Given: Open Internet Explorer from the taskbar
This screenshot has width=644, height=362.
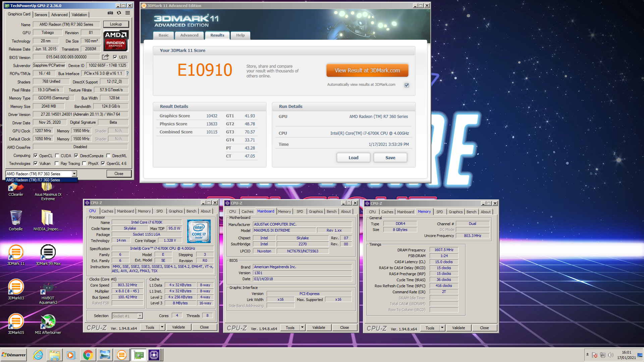Looking at the screenshot, I should point(38,355).
